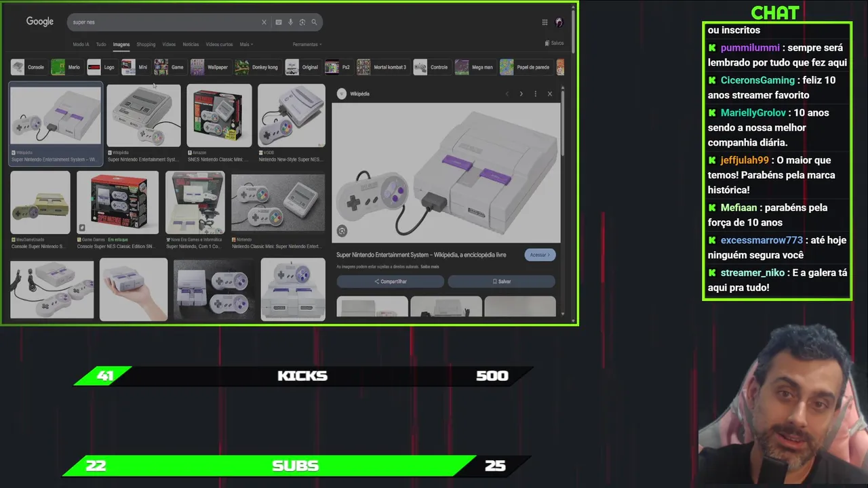Switch to the Modo IA tab

coord(81,45)
